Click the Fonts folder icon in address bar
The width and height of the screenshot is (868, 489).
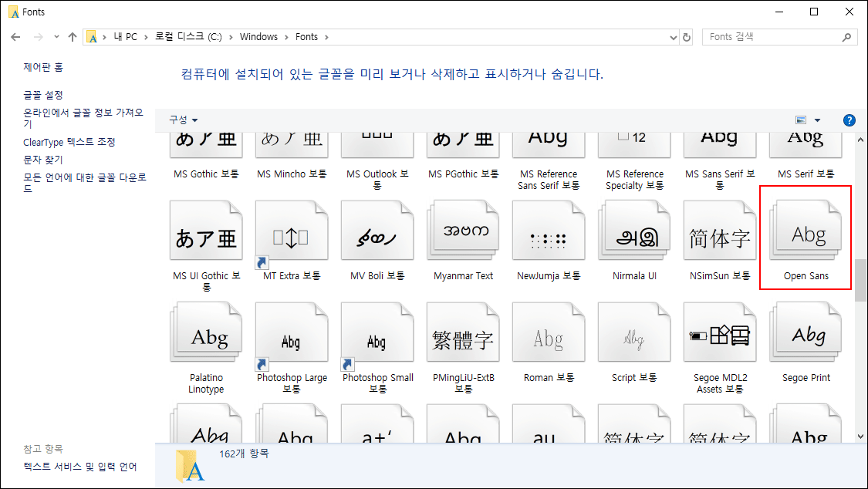(93, 37)
